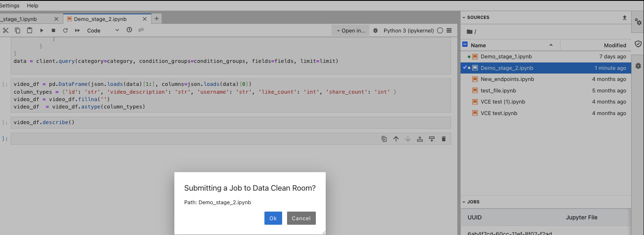Click the trash icon to delete cell

click(443, 139)
